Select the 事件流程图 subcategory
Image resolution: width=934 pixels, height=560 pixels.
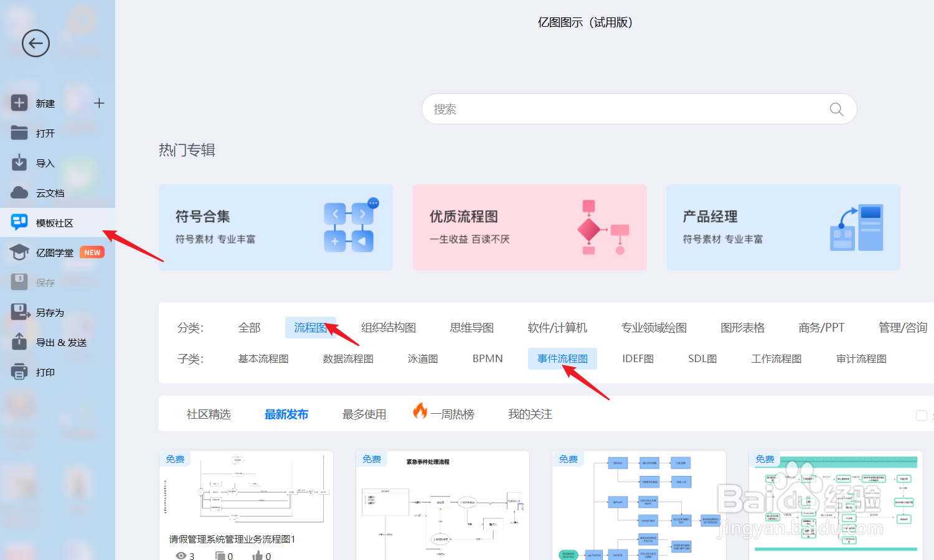[562, 358]
